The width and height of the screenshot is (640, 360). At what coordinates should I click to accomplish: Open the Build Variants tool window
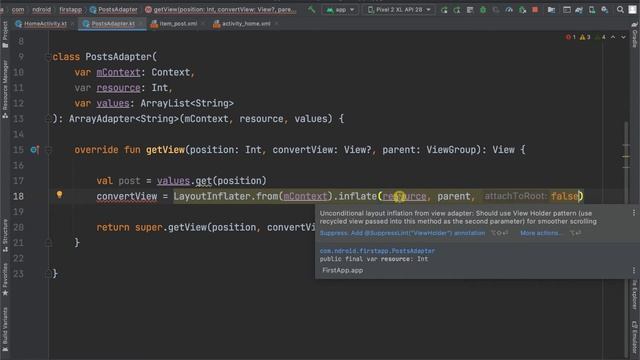[5, 329]
